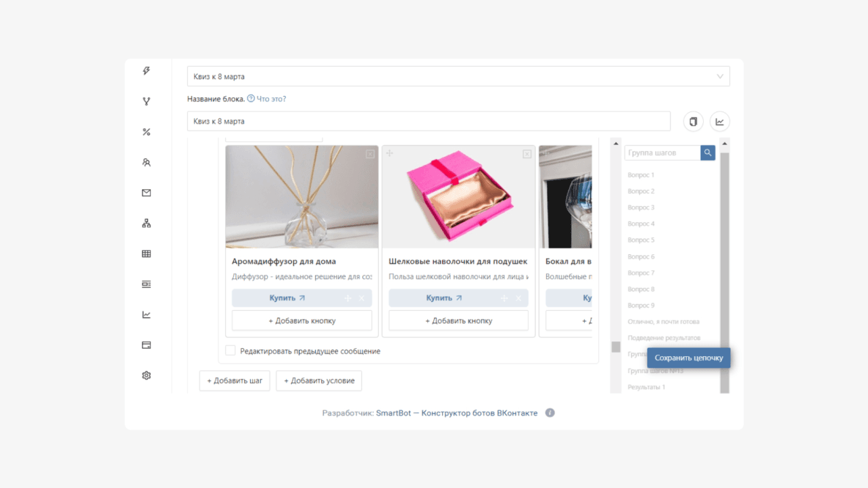Click the pink box silk pillowcase image
Image resolution: width=868 pixels, height=488 pixels.
click(458, 196)
